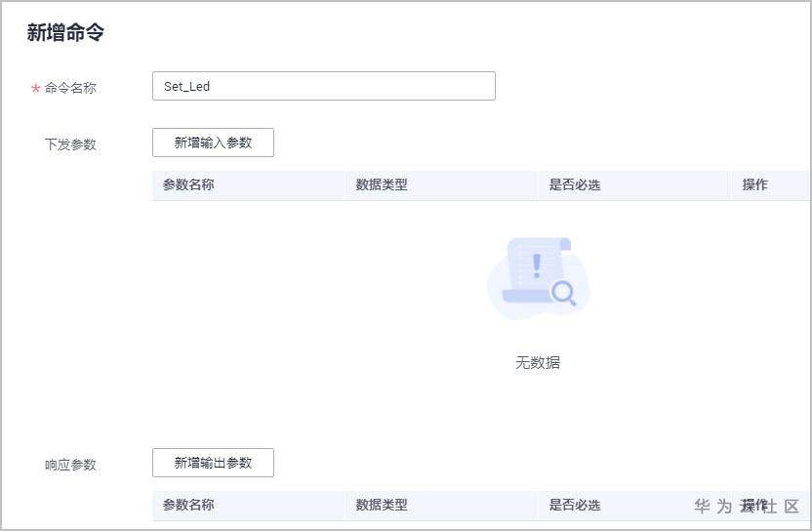The height and width of the screenshot is (531, 812).
Task: Click 数据类型 header in the 响应参数 table
Action: coord(382,505)
